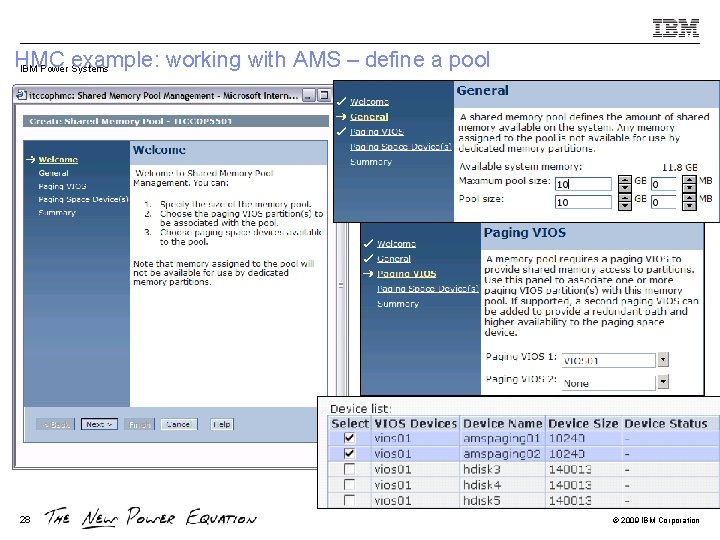Image resolution: width=720 pixels, height=540 pixels.
Task: Click the Paging VIOS 2 None combo box
Action: pos(609,383)
